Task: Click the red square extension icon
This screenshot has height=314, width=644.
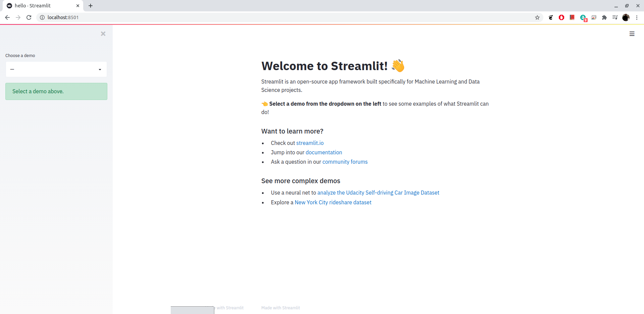Action: [x=572, y=17]
